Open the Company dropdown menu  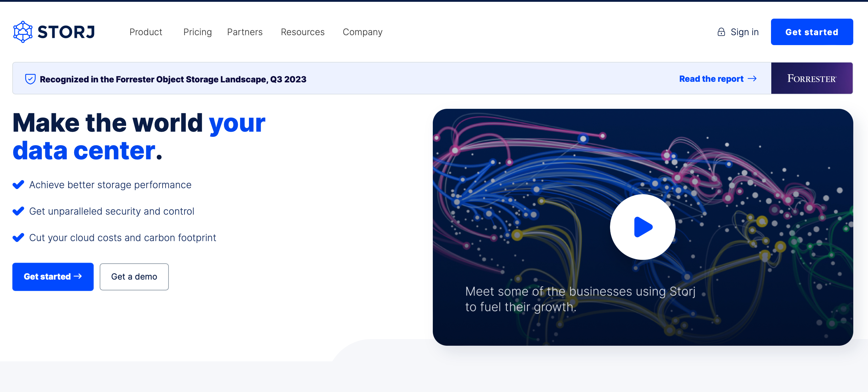(362, 32)
